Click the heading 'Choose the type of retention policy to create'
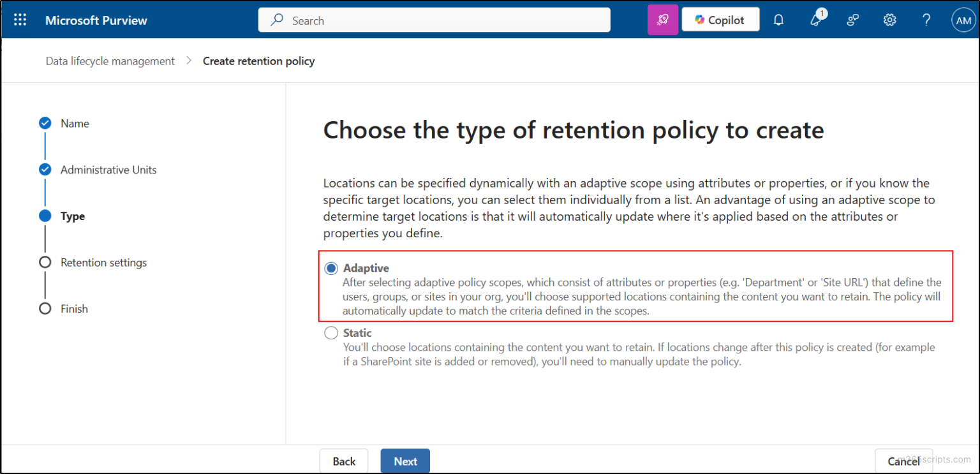The height and width of the screenshot is (474, 980). [574, 130]
